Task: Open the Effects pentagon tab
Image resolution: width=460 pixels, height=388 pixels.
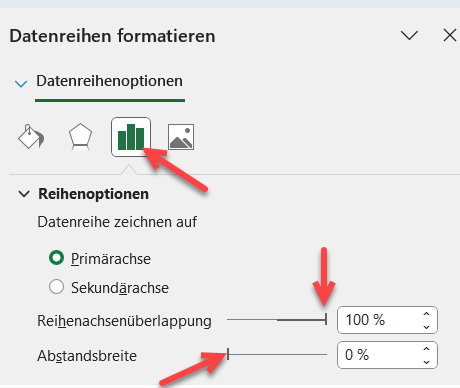Action: pyautogui.click(x=80, y=137)
